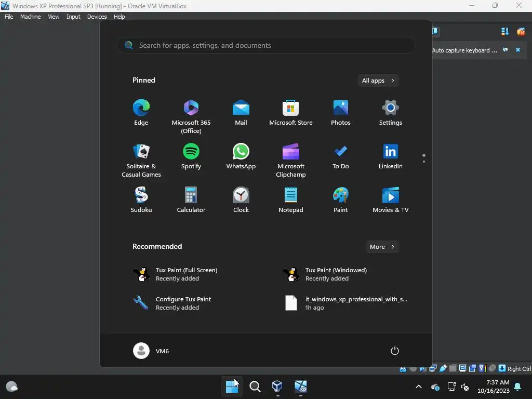The image size is (532, 399).
Task: Launch Solitaire & Casual Games
Action: [141, 160]
